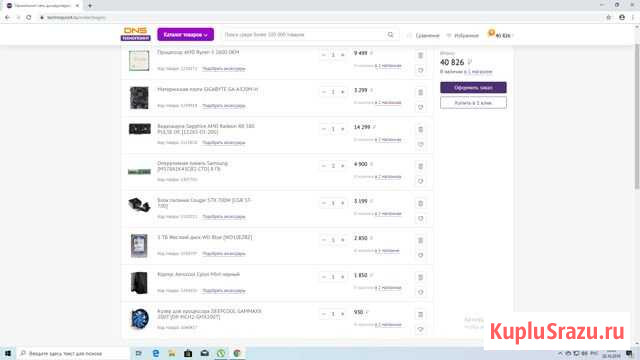Delete the AMD Ryzen processor from cart
Image resolution: width=640 pixels, height=360 pixels.
click(420, 55)
